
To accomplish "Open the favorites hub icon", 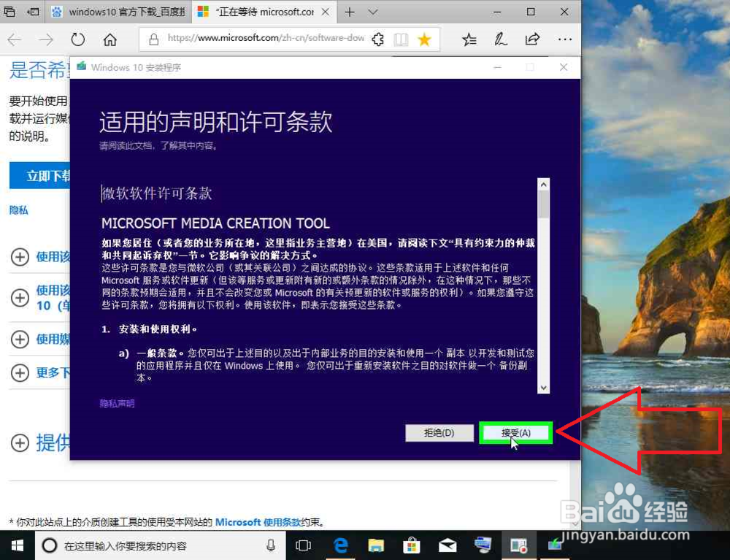I will (x=469, y=39).
